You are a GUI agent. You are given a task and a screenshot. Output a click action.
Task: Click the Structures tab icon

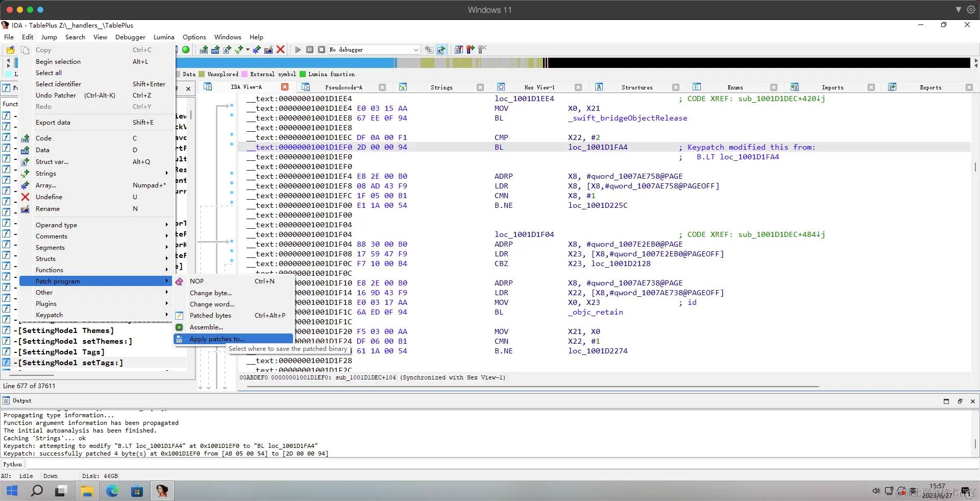pyautogui.click(x=599, y=87)
